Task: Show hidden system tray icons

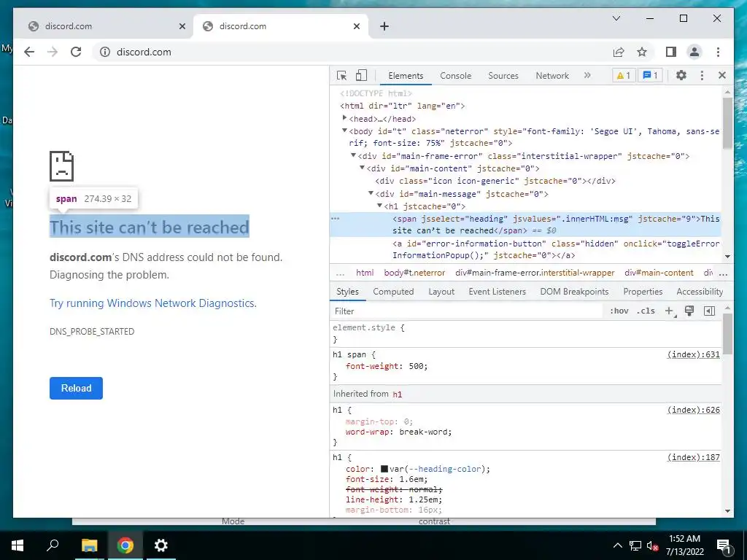Action: pyautogui.click(x=617, y=545)
